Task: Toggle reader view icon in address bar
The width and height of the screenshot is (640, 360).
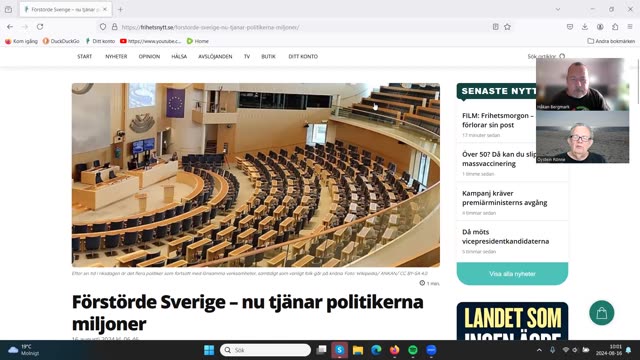Action: click(x=496, y=27)
